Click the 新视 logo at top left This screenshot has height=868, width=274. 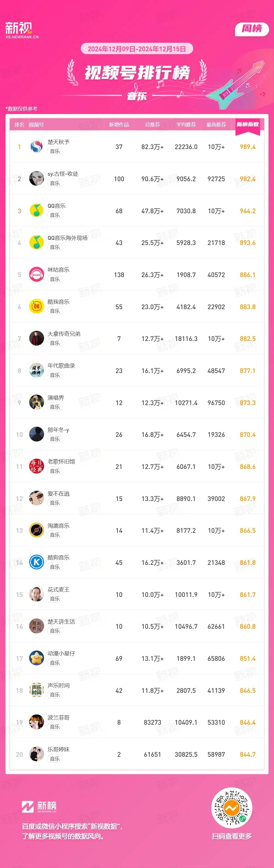tap(22, 30)
